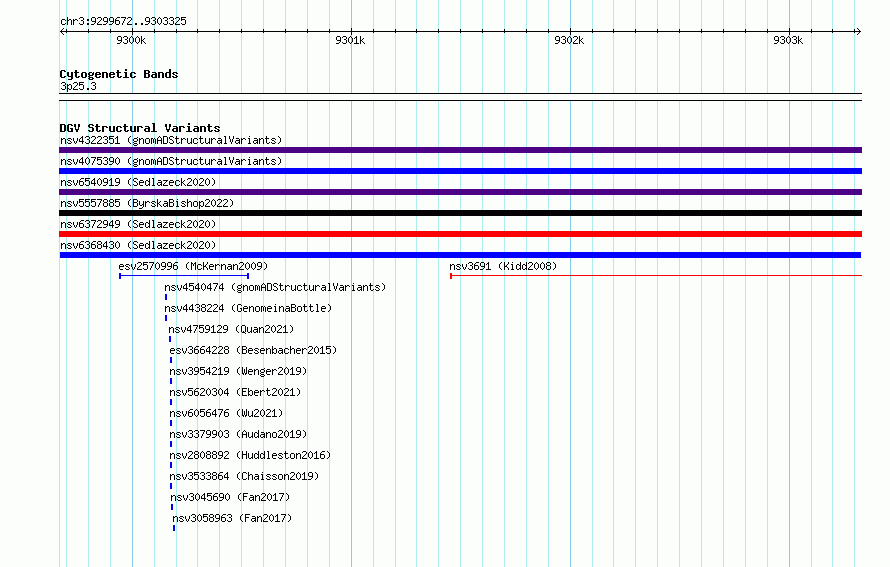Click the blue bar under nsv6368430
Image resolution: width=890 pixels, height=567 pixels.
[460, 255]
